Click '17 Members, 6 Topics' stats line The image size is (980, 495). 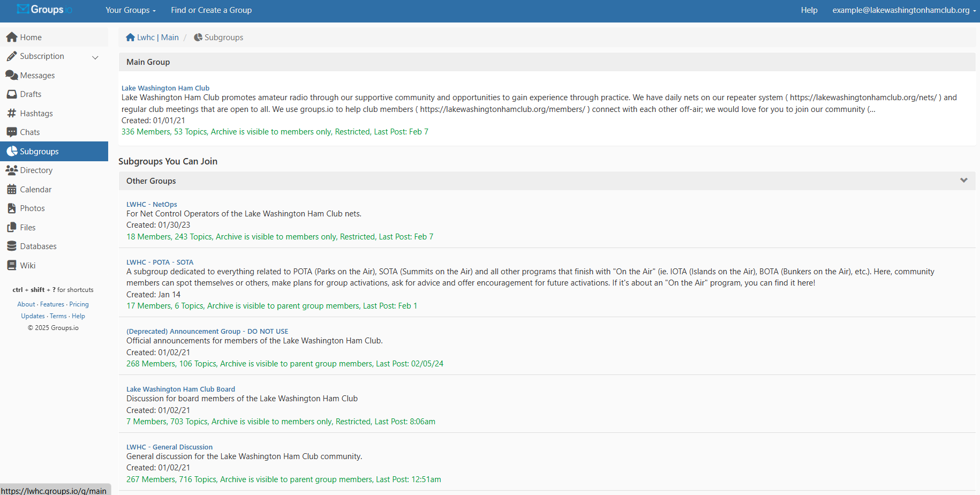272,306
